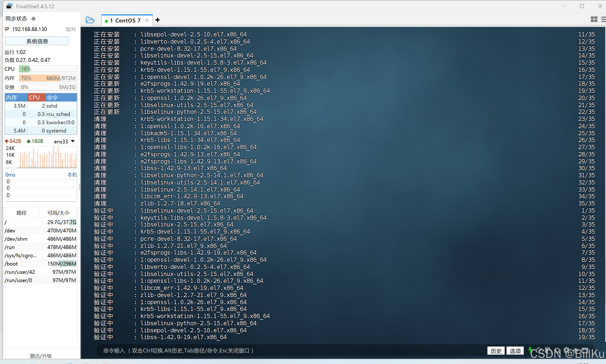
Task: Click the sidebar collapse handle beside latency graph
Action: click(x=79, y=187)
